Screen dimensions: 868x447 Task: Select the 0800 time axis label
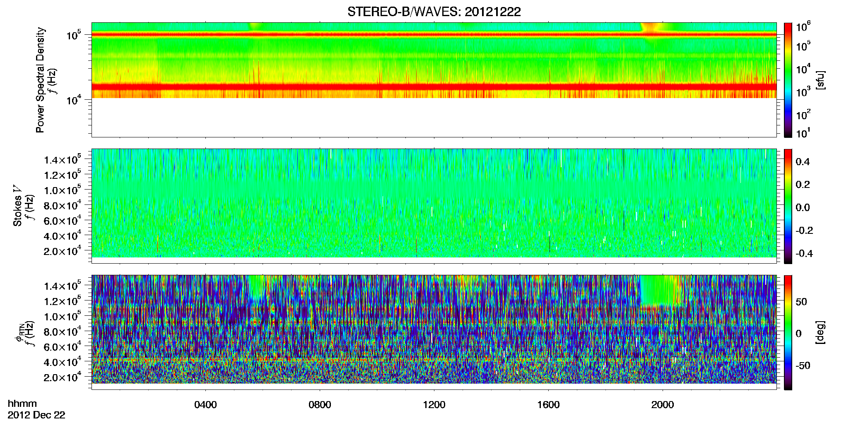(x=320, y=404)
